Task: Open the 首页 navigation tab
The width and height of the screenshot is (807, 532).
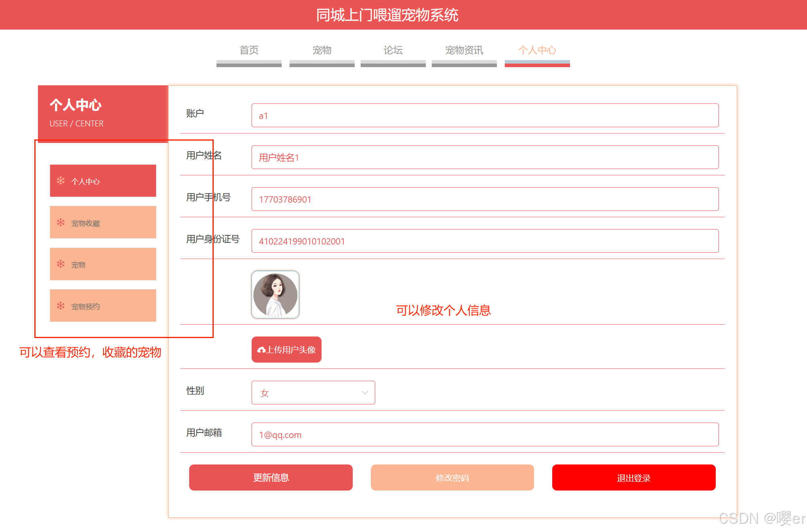Action: 249,51
